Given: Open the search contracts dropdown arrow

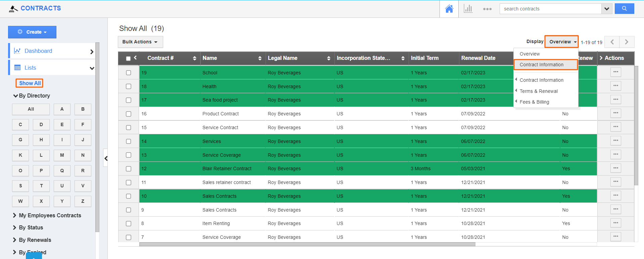Looking at the screenshot, I should pyautogui.click(x=606, y=9).
